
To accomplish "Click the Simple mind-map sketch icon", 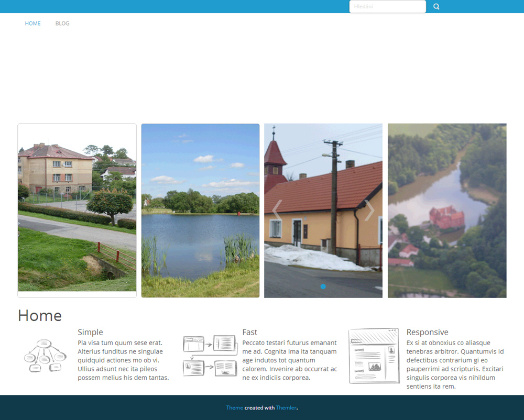I will tap(45, 356).
